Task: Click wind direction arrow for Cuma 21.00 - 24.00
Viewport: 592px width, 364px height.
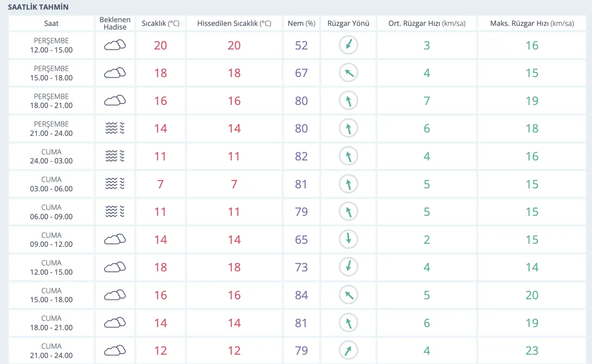Action: [x=348, y=351]
